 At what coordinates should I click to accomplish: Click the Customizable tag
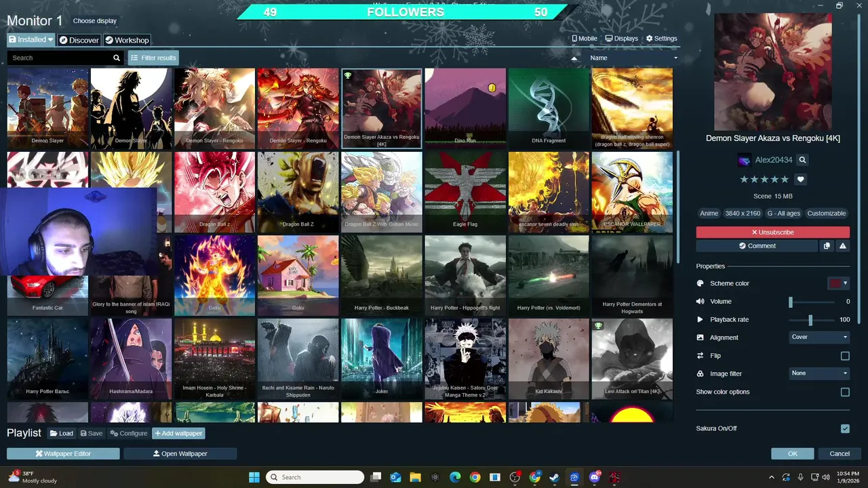826,213
